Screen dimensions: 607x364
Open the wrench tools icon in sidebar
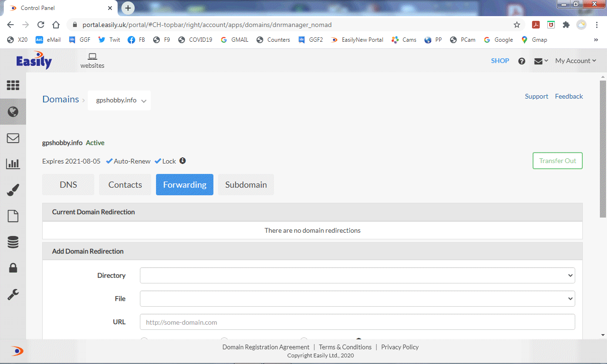click(x=13, y=294)
